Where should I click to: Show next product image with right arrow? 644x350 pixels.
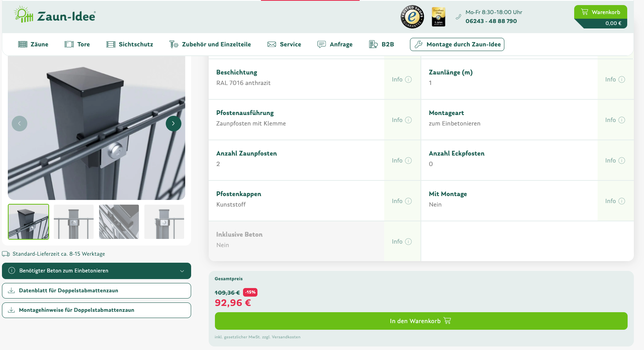coord(174,124)
